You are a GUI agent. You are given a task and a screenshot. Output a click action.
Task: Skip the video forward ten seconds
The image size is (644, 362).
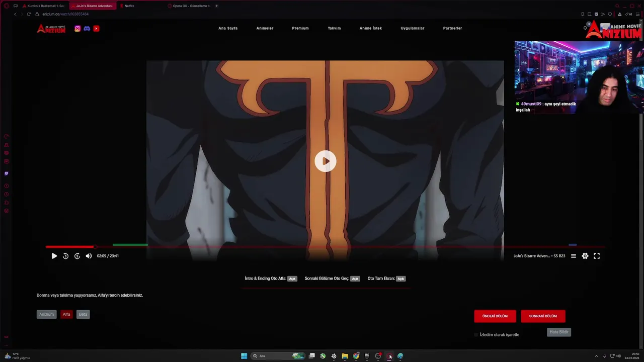click(x=77, y=256)
